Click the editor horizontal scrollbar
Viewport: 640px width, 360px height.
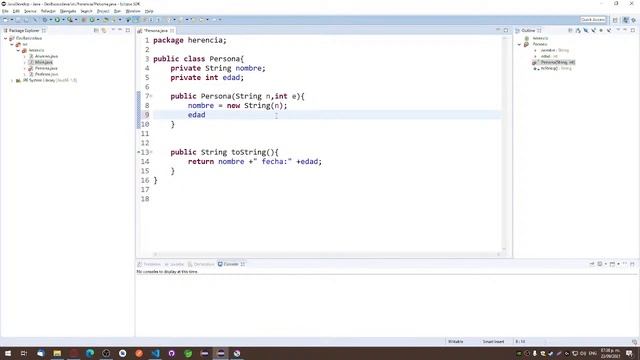[x=327, y=254]
